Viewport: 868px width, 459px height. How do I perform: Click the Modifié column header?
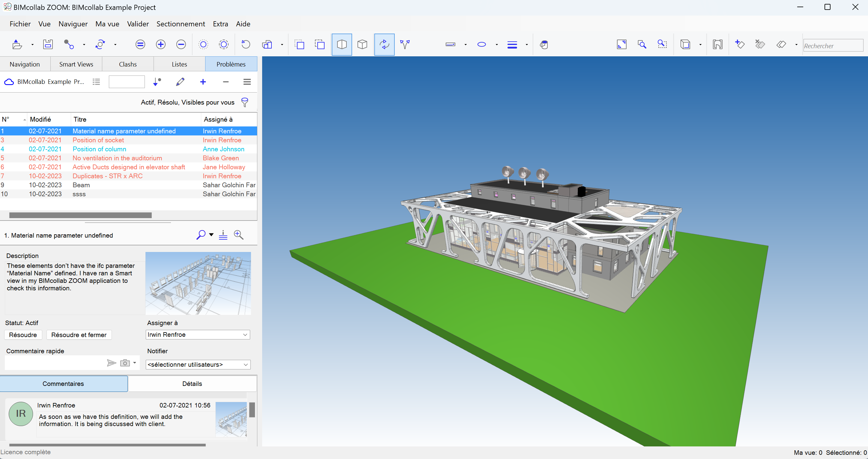(49, 120)
